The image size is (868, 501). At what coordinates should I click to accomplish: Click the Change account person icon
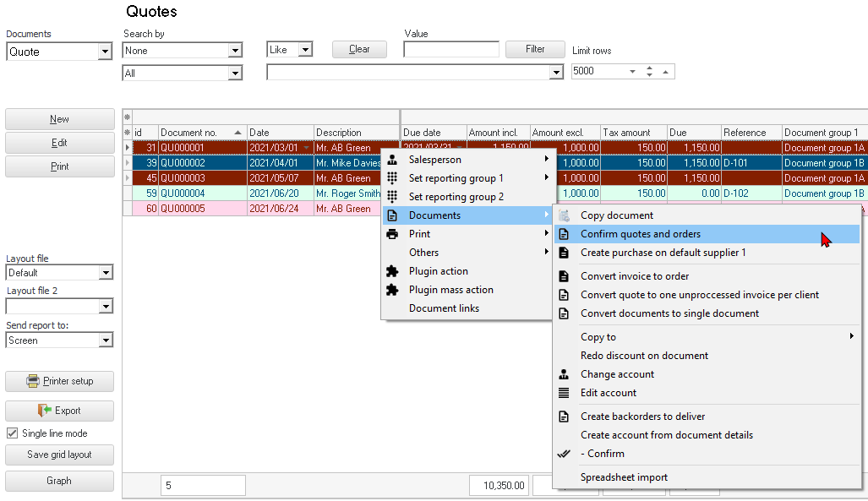tap(564, 374)
